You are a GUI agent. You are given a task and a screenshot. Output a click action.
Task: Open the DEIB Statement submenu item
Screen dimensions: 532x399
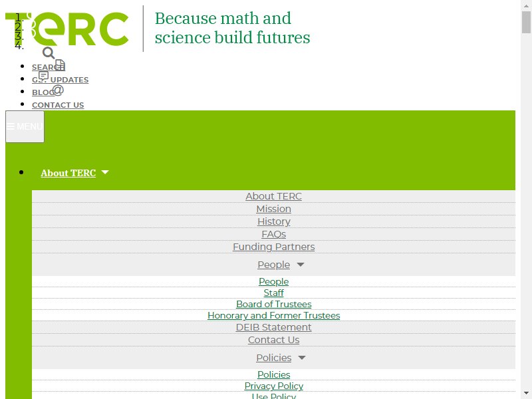click(273, 327)
